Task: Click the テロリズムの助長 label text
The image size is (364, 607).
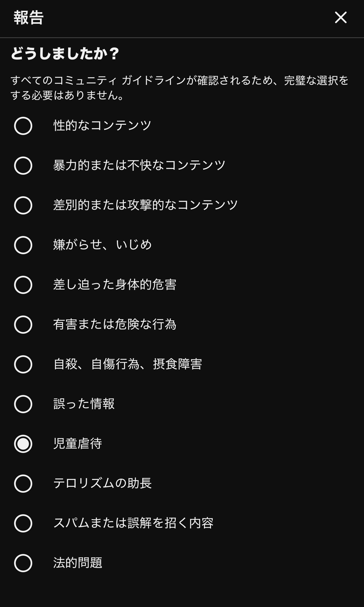Action: [102, 483]
